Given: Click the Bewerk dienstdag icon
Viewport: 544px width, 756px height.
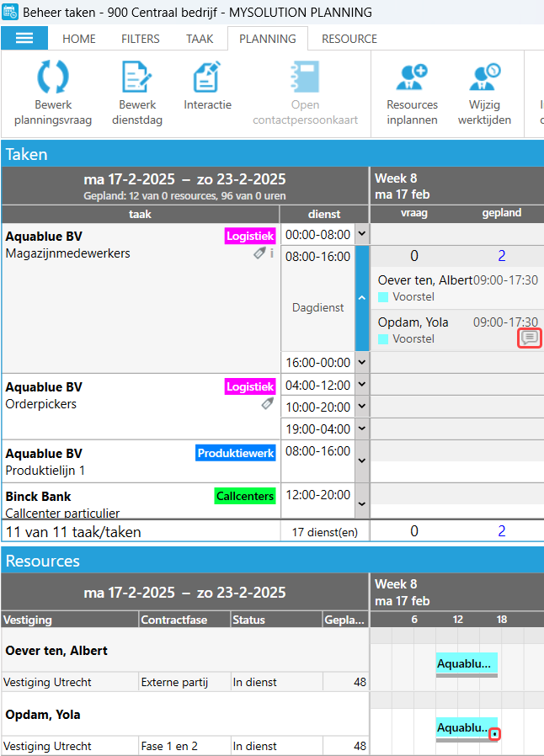Looking at the screenshot, I should point(136,77).
